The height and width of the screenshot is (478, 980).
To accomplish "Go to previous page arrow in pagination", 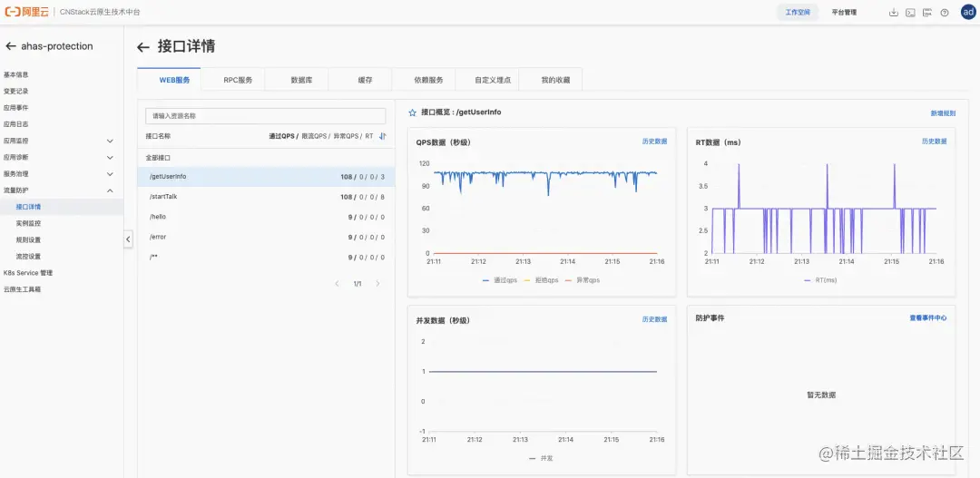I will click(338, 284).
